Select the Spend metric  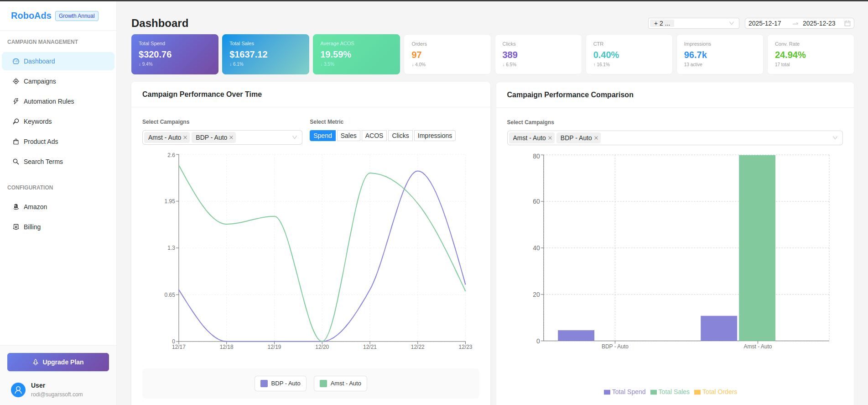(322, 136)
